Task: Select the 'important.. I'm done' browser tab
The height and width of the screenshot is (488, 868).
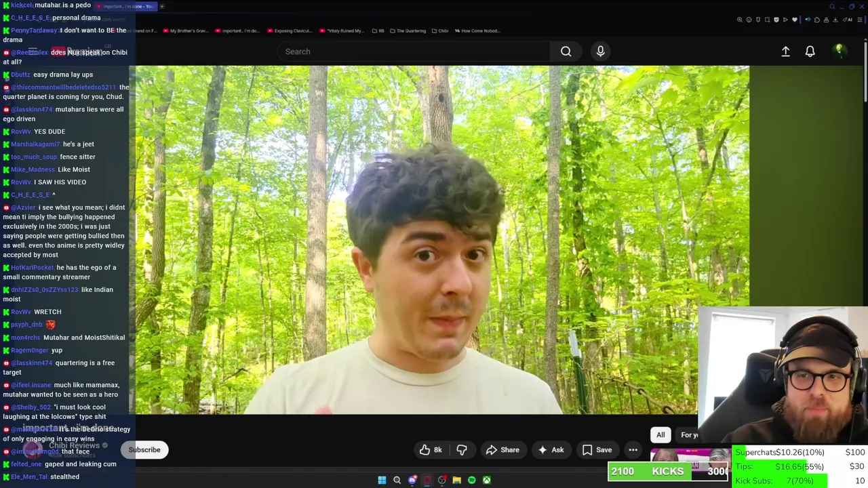Action: coord(125,6)
